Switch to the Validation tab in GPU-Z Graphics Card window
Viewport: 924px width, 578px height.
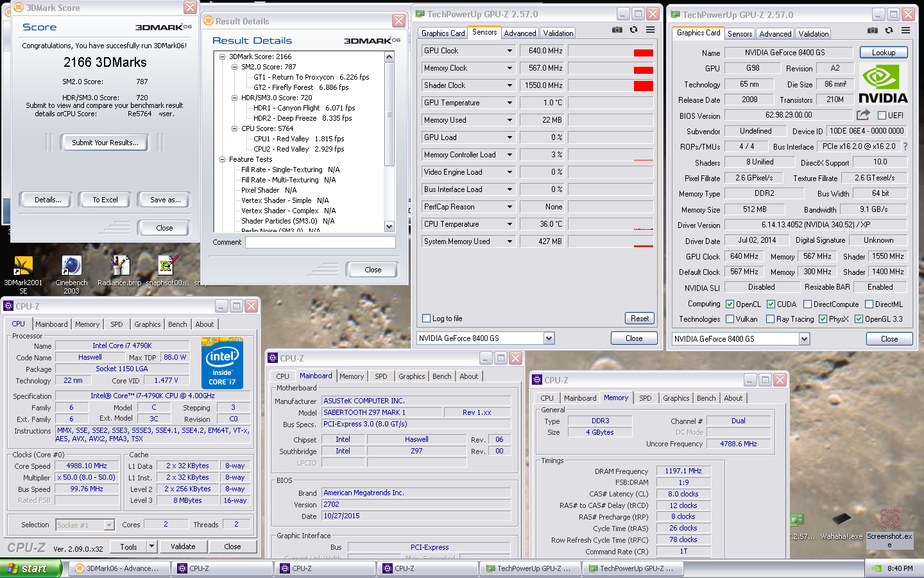click(x=813, y=34)
